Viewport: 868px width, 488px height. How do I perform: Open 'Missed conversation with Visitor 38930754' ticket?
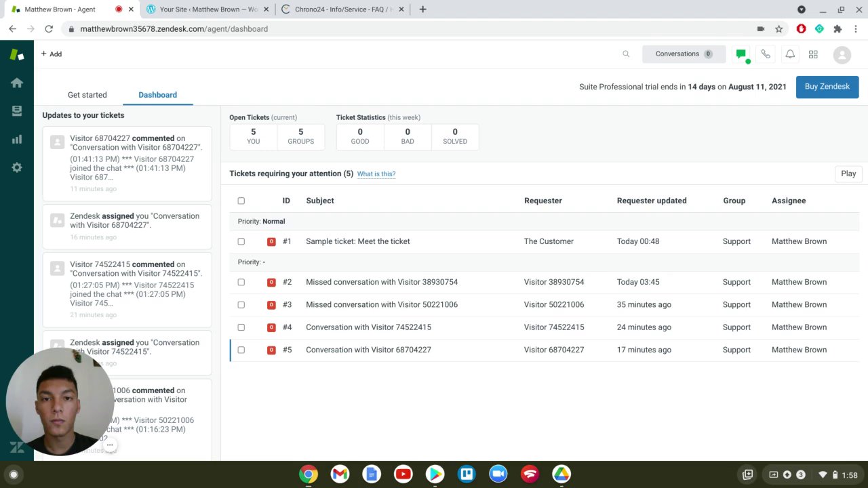(x=382, y=282)
